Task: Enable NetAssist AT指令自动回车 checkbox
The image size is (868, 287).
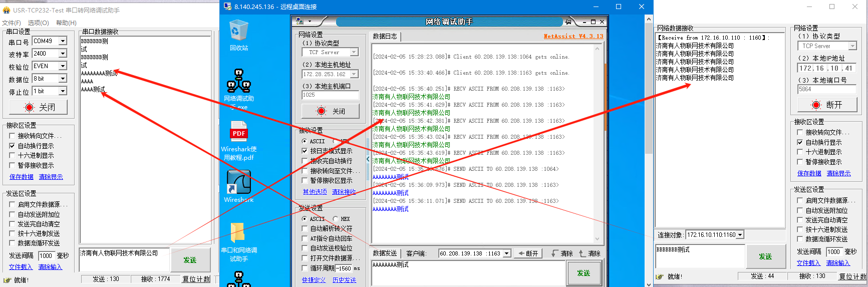Action: click(305, 238)
